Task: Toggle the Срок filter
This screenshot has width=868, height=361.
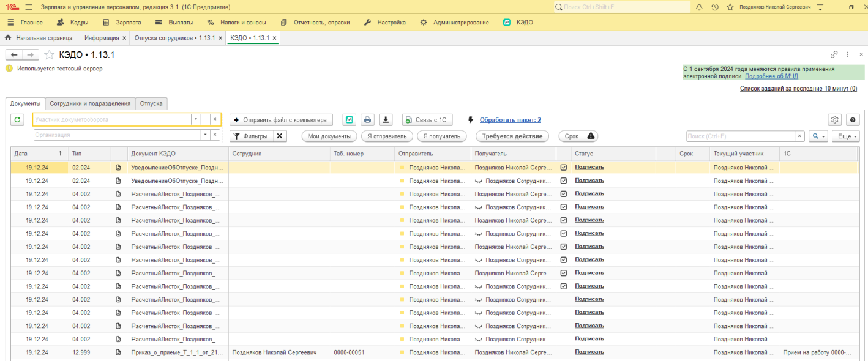Action: click(571, 136)
